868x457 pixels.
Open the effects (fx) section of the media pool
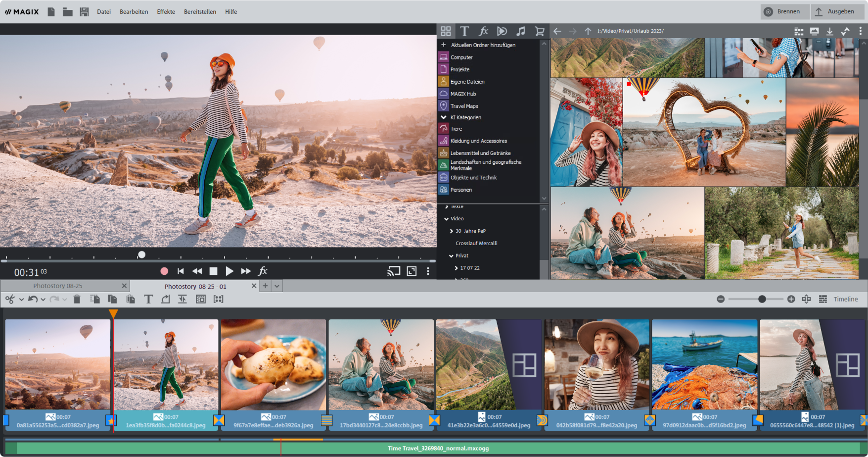coord(483,31)
